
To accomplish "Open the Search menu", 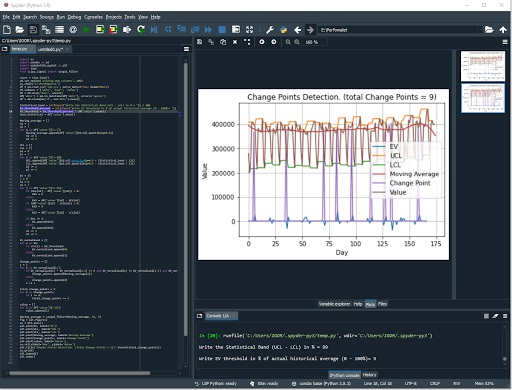I will [x=30, y=17].
